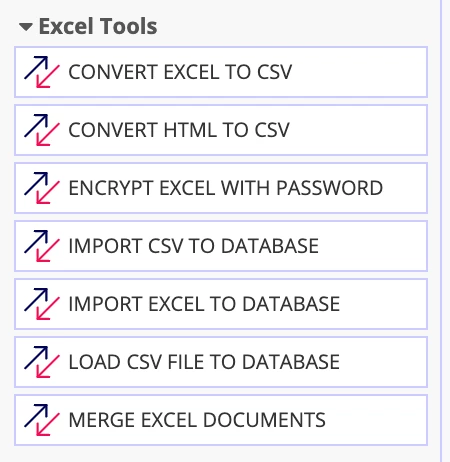Click the arrows icon beside Import Excel to Database

coord(42,304)
